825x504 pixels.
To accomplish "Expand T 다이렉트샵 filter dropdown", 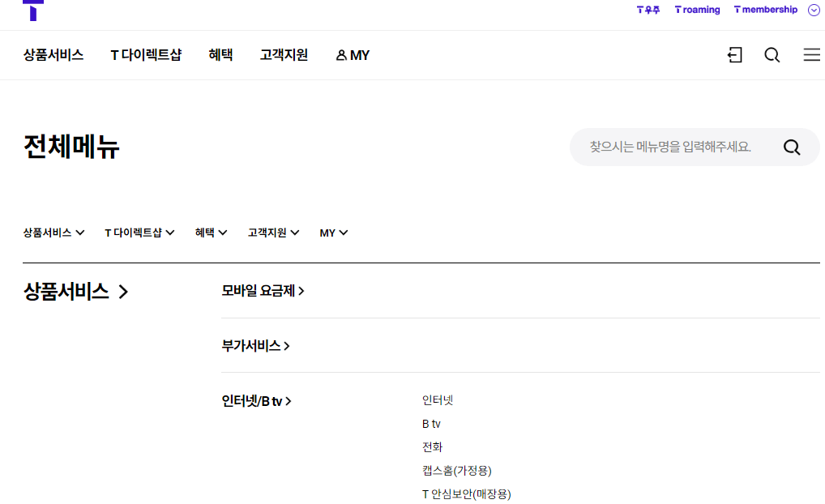I will pos(139,233).
